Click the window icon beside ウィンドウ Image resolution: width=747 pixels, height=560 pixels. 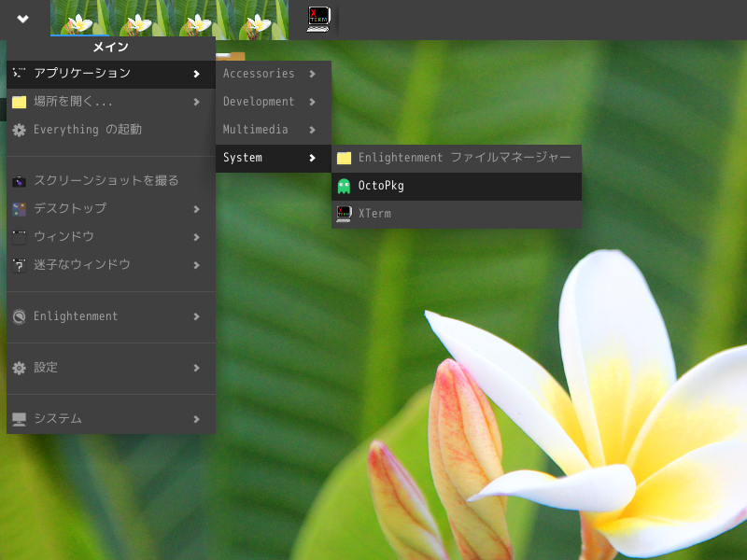(x=19, y=237)
